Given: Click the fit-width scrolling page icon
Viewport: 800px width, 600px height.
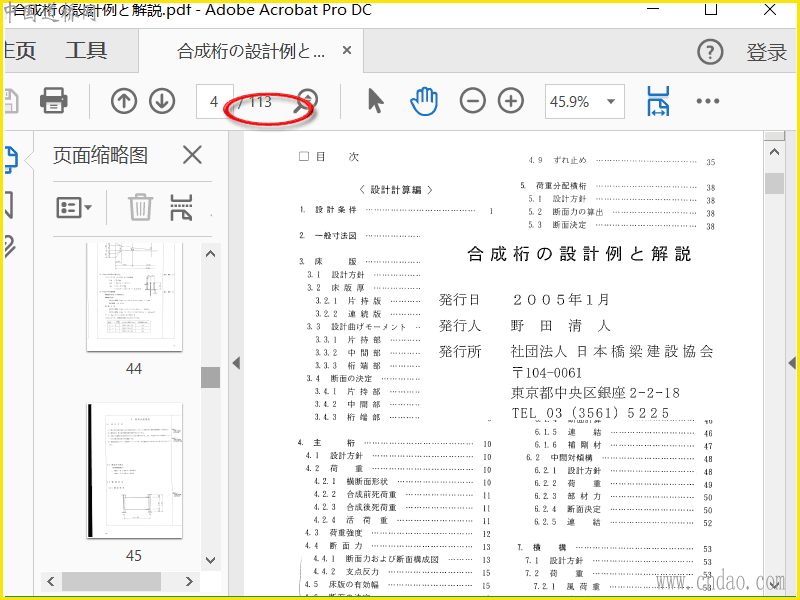Looking at the screenshot, I should click(658, 101).
